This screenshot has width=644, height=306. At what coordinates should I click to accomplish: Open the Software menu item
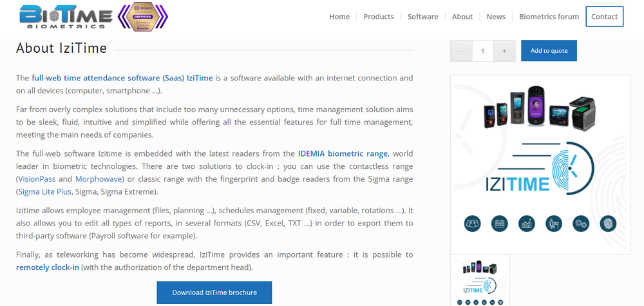[422, 17]
